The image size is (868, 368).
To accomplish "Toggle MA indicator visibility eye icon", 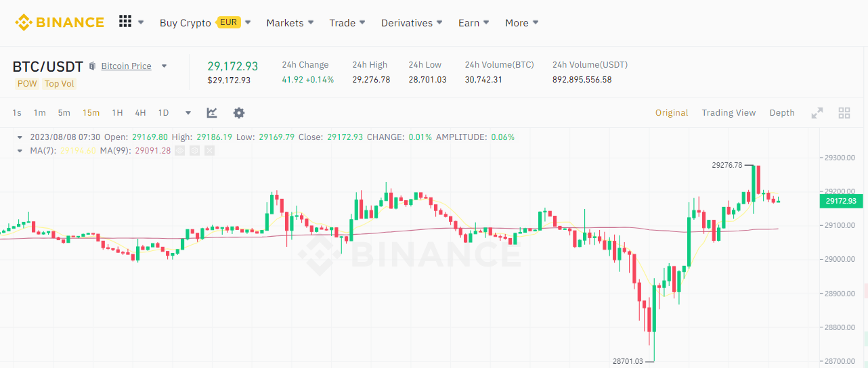I will click(x=179, y=150).
